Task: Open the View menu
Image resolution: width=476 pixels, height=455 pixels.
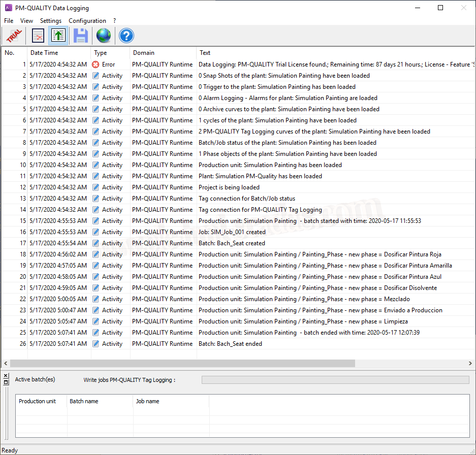Action: (26, 21)
